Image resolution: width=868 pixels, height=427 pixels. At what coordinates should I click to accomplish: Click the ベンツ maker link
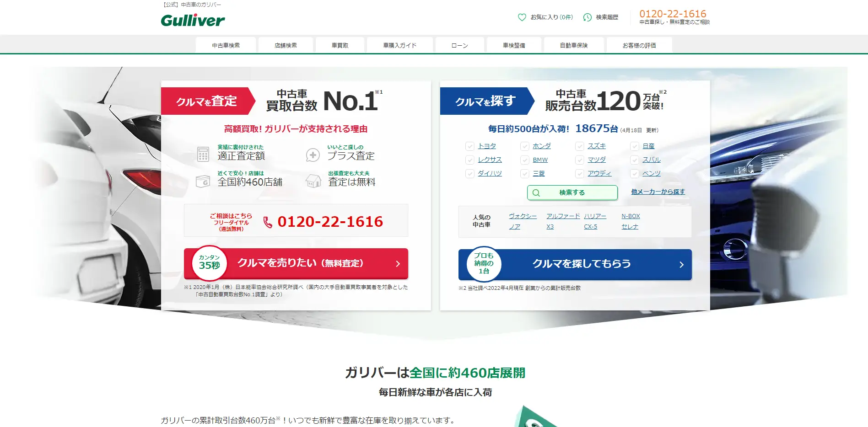651,174
